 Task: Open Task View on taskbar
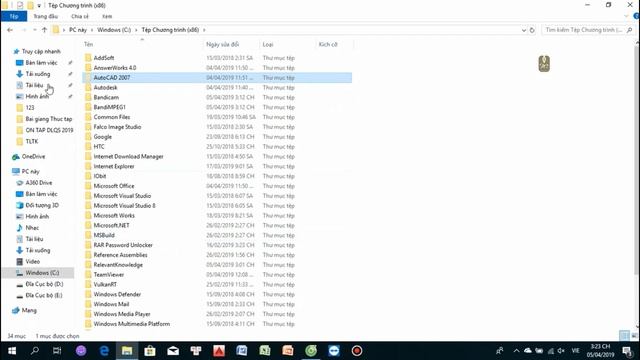coord(57,351)
